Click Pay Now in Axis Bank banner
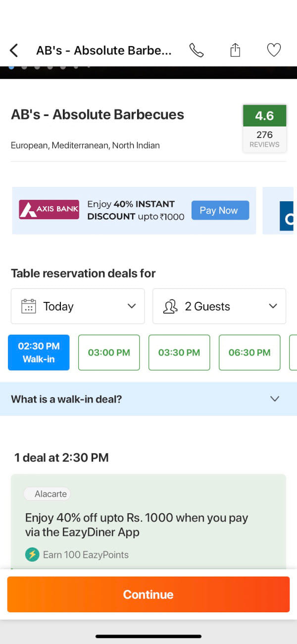 click(220, 210)
